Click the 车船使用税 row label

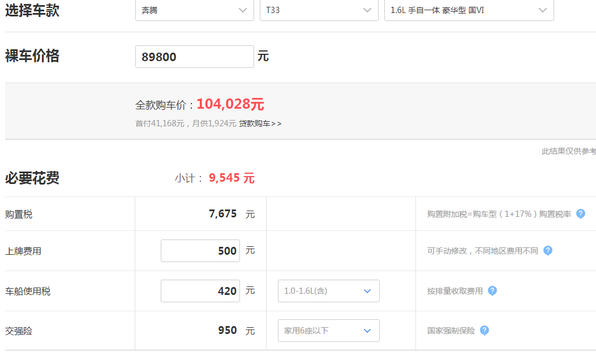tap(28, 292)
